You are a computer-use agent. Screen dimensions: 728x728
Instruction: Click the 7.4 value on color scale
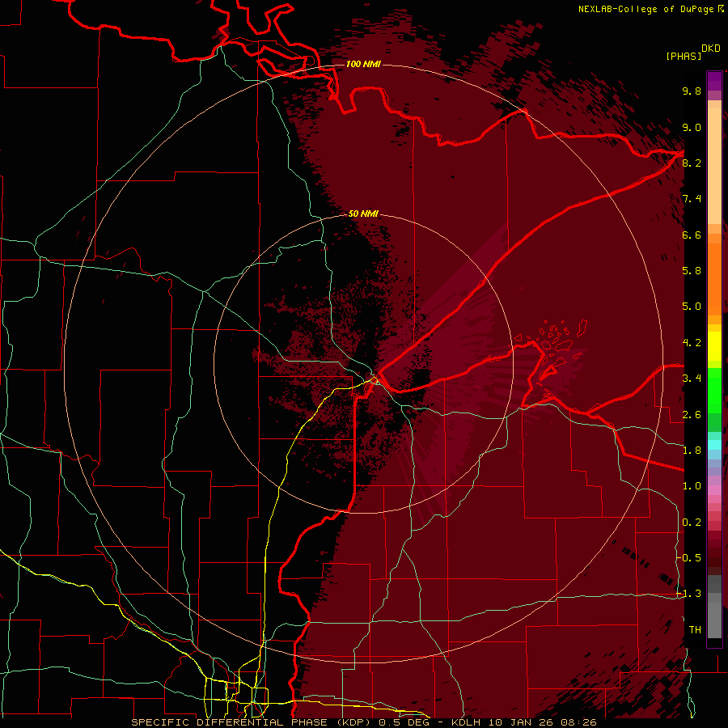point(692,199)
